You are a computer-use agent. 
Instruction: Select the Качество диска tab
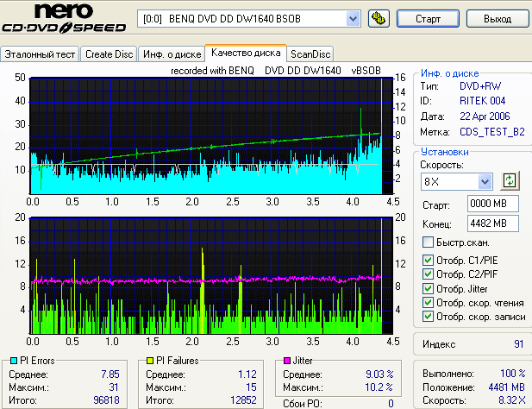(246, 53)
